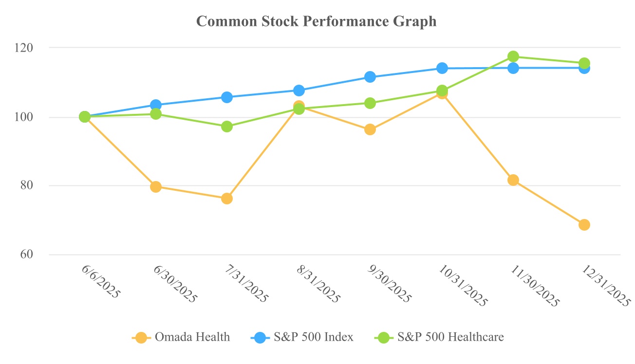The image size is (635, 364).
Task: Click the "S&P 500 Healthcare" legend text
Action: click(451, 337)
